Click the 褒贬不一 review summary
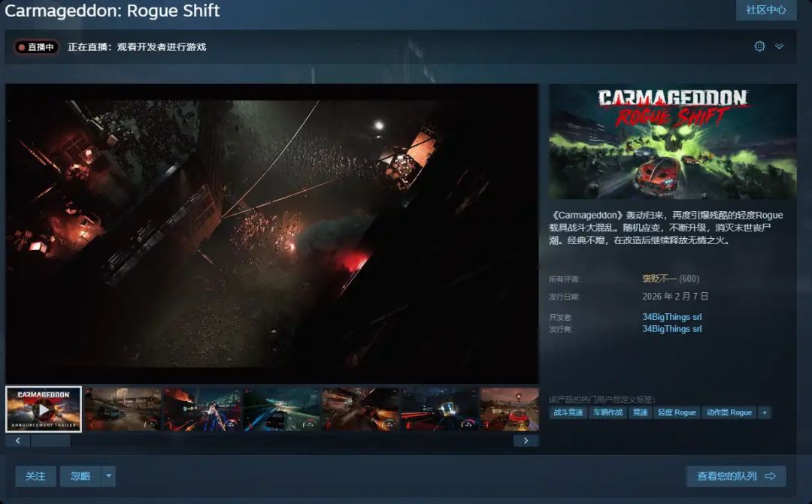The width and height of the screenshot is (812, 504). click(x=659, y=279)
